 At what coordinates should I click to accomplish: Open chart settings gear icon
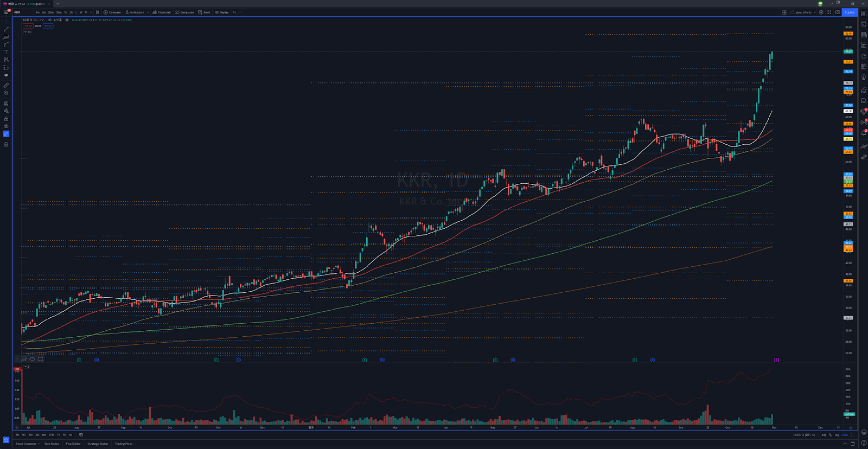(821, 12)
